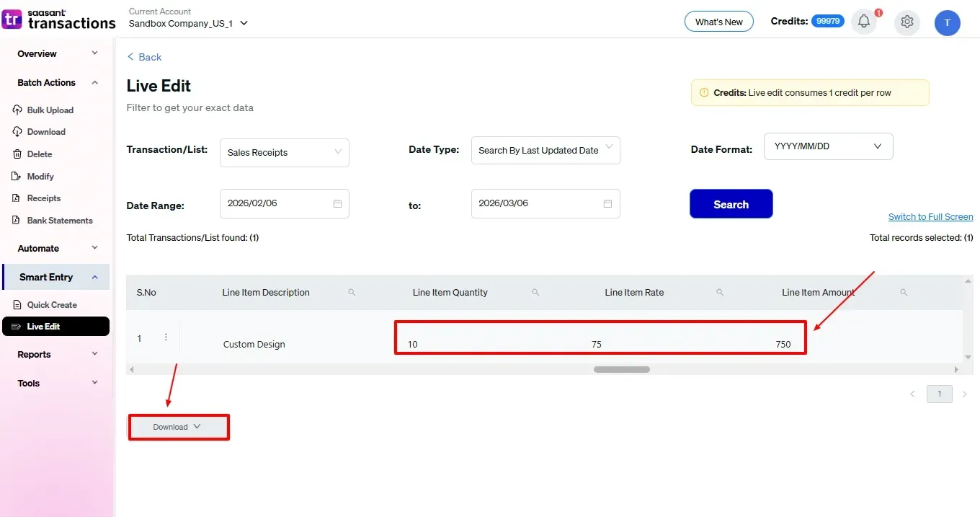Open the Download dropdown below table

pos(177,427)
